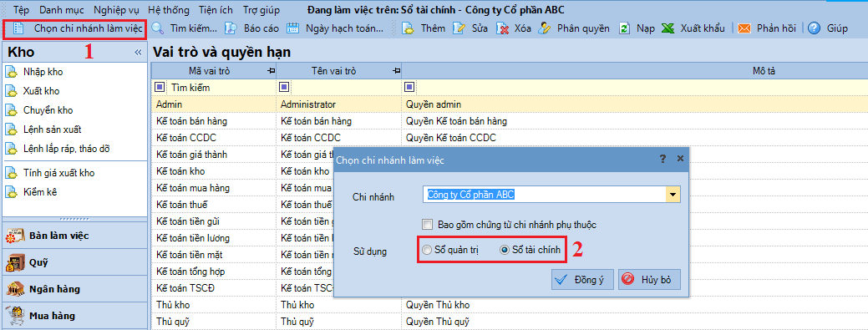Viewport: 868px width, 330px height.
Task: Cancel with the Hủy bỏ button
Action: pyautogui.click(x=649, y=279)
